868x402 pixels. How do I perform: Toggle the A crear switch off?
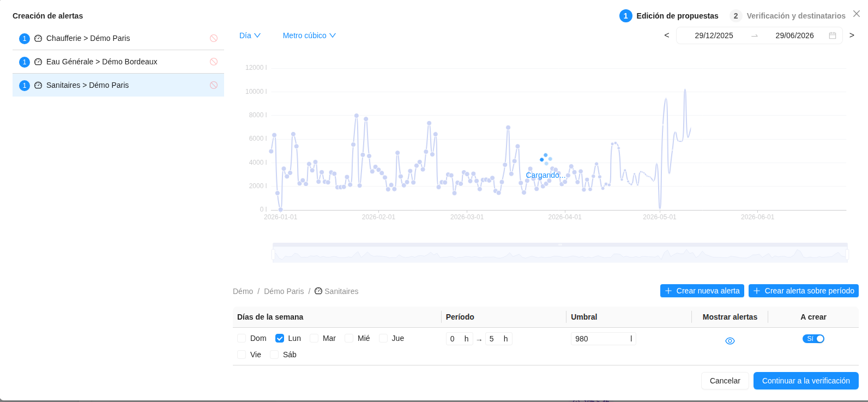pos(813,339)
